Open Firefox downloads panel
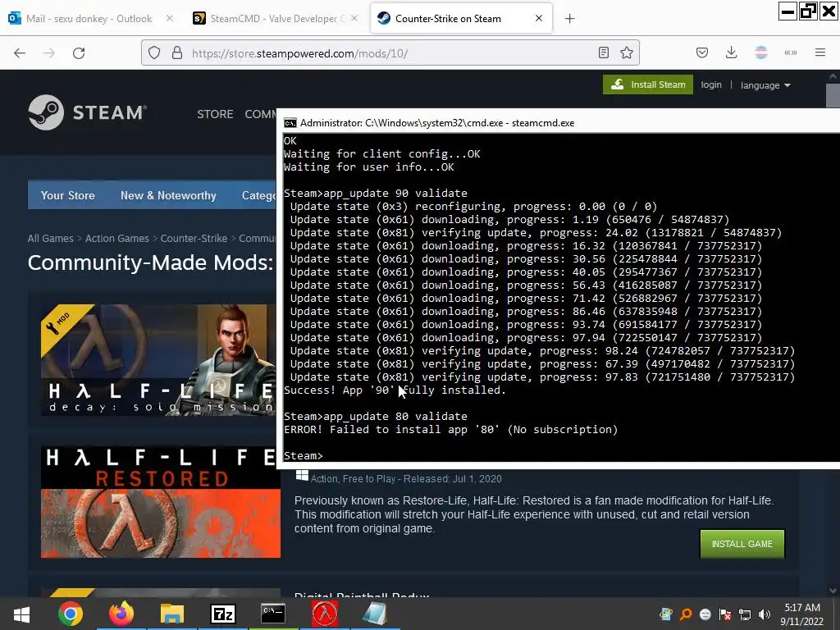Viewport: 840px width, 630px height. (x=731, y=52)
